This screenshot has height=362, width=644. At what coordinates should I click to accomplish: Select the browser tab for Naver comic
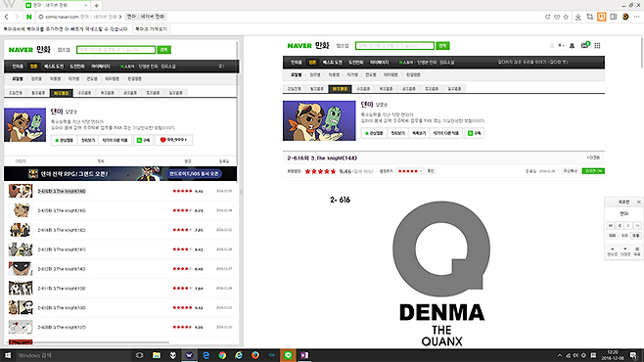pyautogui.click(x=56, y=5)
